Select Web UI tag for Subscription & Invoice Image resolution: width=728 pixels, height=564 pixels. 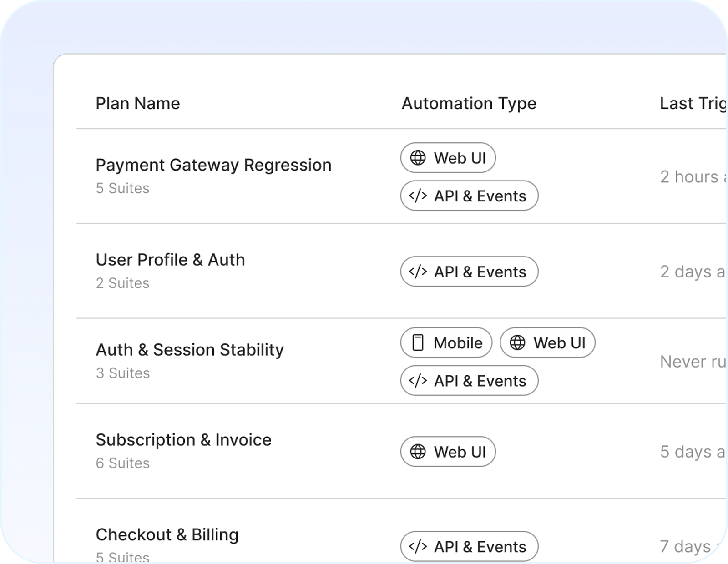coord(448,452)
